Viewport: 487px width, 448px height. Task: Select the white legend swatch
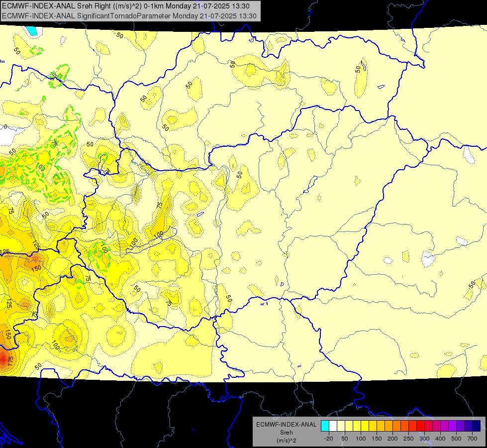(333, 426)
